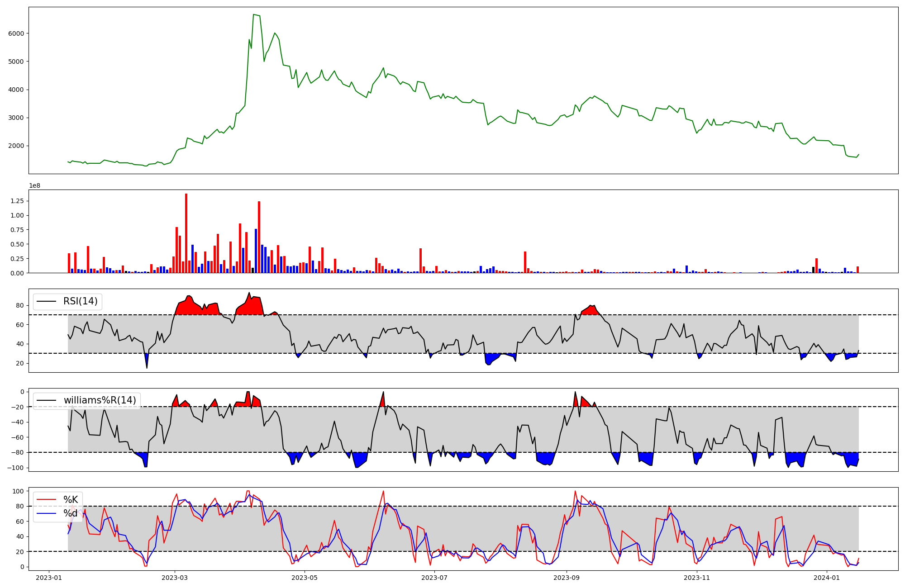Click the %K legend entry text

tap(71, 500)
